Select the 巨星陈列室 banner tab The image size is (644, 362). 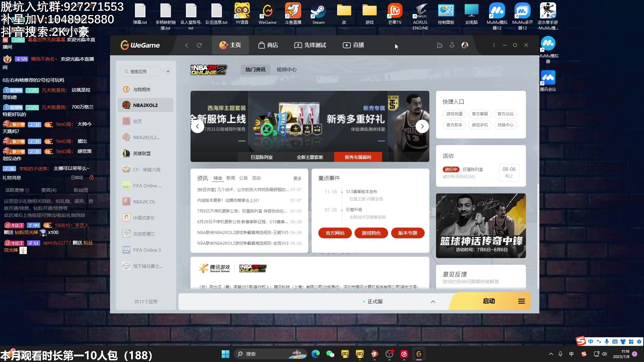pos(262,157)
